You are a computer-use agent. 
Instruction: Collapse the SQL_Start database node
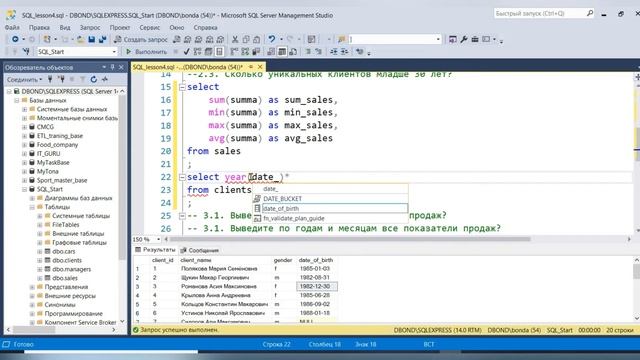click(x=24, y=189)
